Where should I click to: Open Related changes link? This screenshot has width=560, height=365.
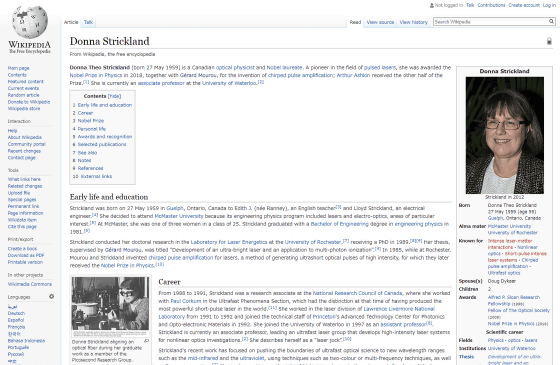25,186
